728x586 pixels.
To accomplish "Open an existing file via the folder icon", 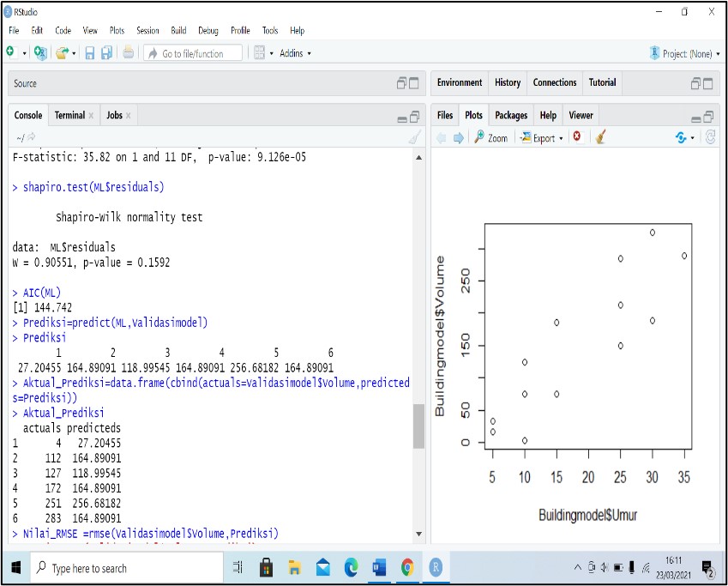I will (62, 51).
